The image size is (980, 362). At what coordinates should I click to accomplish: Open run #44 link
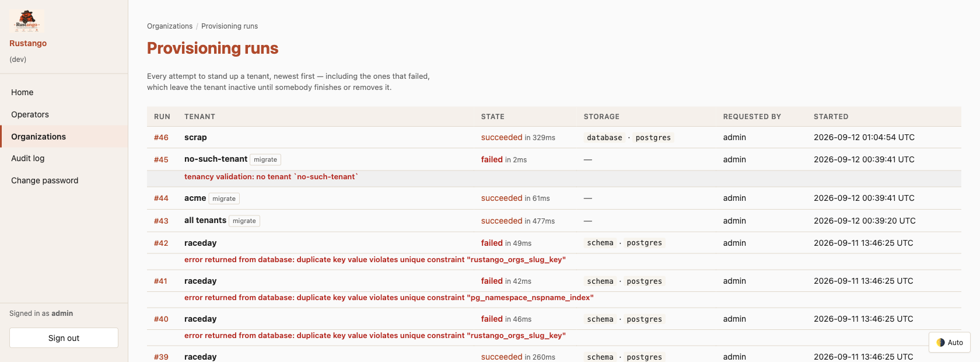click(161, 199)
